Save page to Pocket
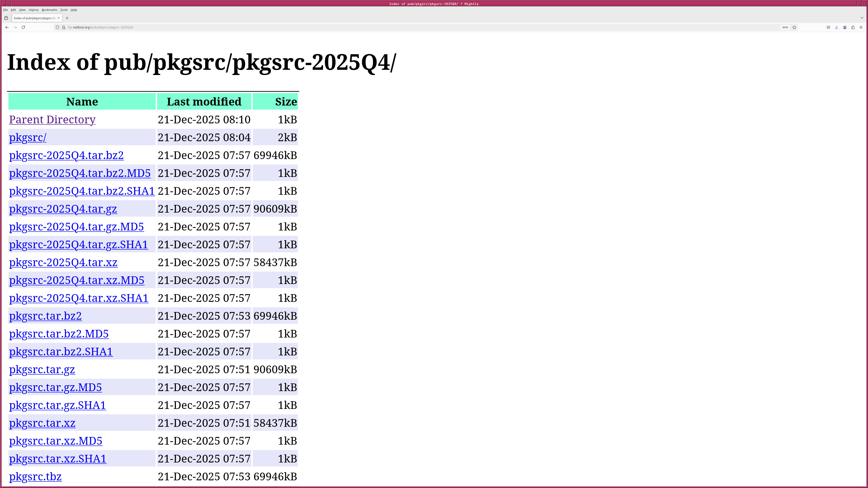The height and width of the screenshot is (488, 868). coord(828,27)
